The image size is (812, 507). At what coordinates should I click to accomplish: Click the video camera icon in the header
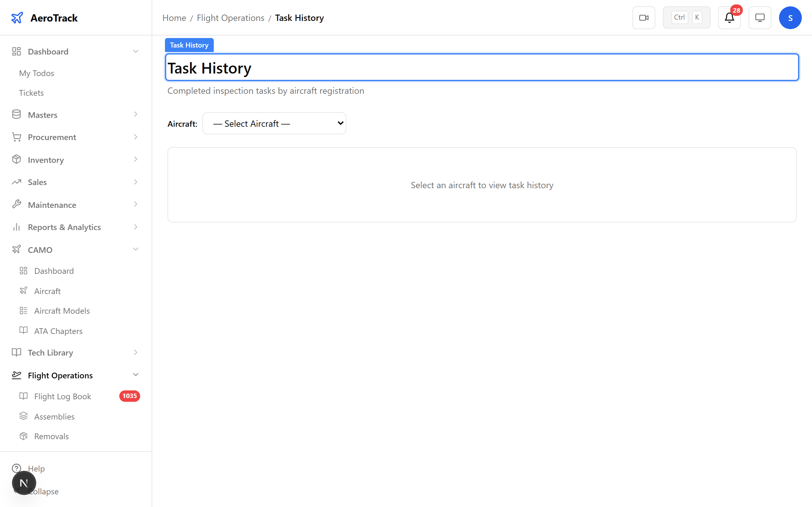[643, 17]
